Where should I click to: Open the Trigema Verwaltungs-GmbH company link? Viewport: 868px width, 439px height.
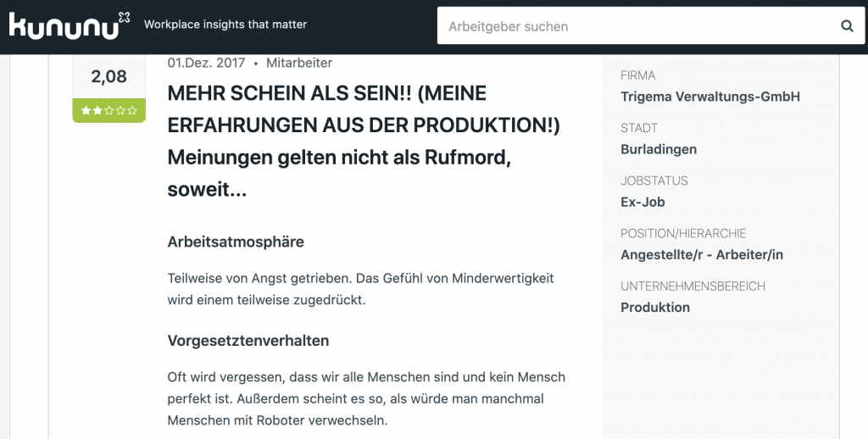coord(710,97)
